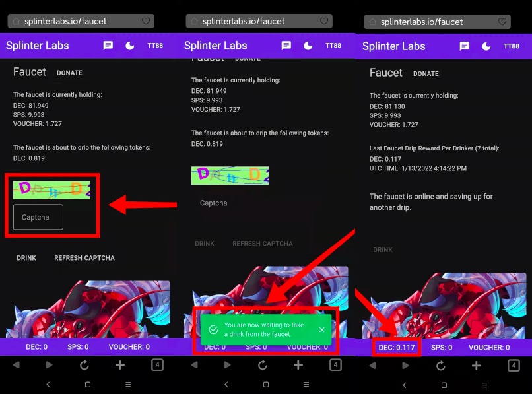
Task: Click the captcha image above the outlined Captcha field
Action: coord(52,190)
